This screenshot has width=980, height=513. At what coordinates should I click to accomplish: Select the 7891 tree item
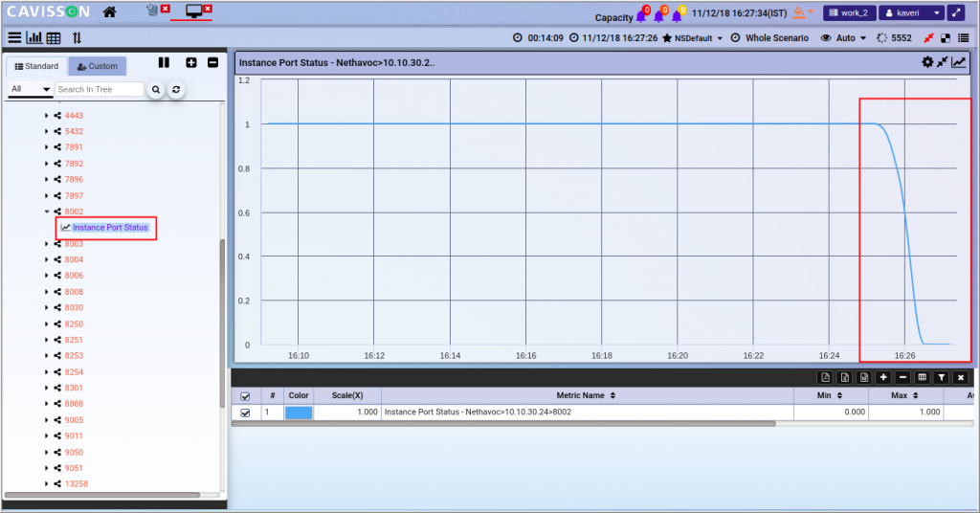pos(74,147)
